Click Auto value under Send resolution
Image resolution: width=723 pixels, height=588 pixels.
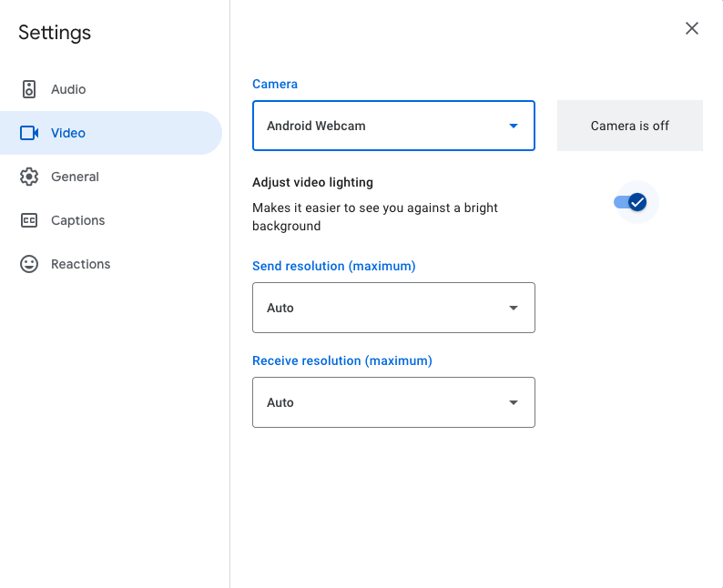pyautogui.click(x=280, y=308)
